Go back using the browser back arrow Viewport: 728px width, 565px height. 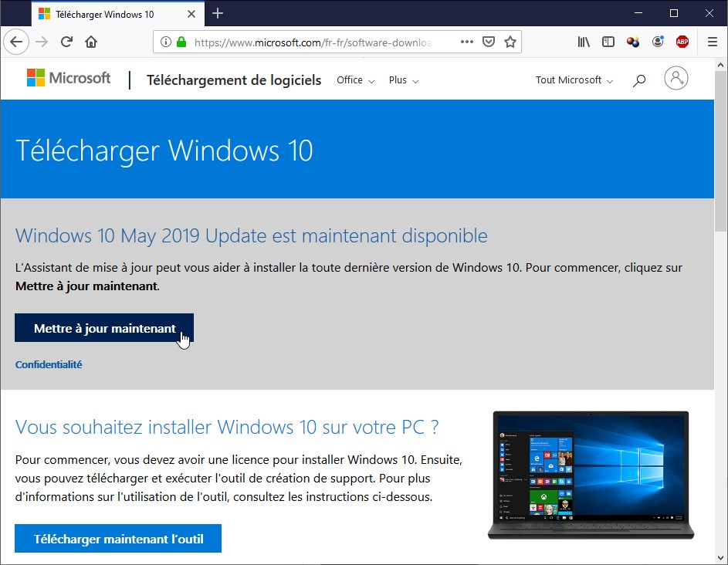coord(16,42)
